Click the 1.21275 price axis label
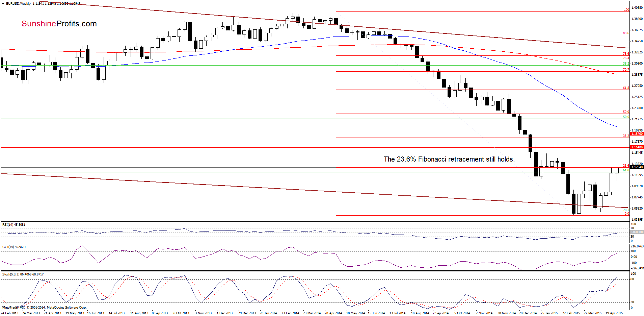 [x=637, y=119]
